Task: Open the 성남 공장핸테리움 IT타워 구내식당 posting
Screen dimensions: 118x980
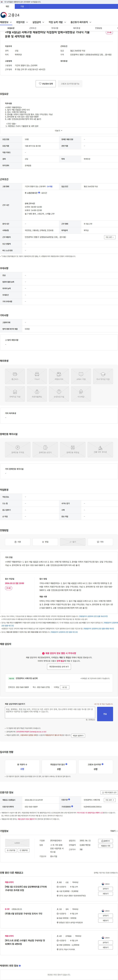Action: (x=26, y=888)
